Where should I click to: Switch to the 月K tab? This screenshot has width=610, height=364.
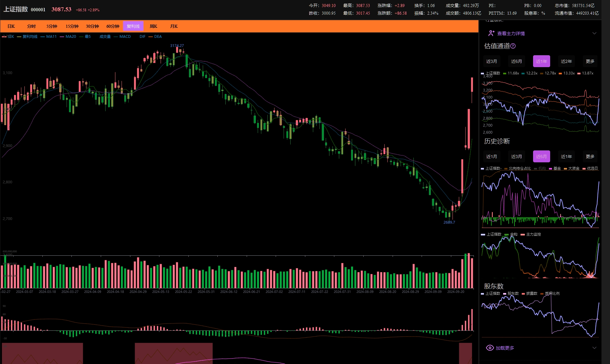tap(174, 26)
